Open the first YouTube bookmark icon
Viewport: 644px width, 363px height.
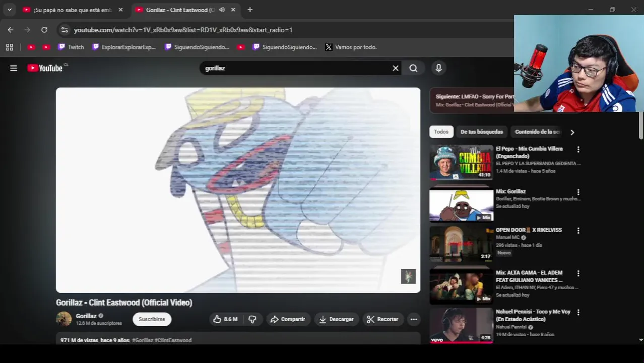click(x=31, y=47)
